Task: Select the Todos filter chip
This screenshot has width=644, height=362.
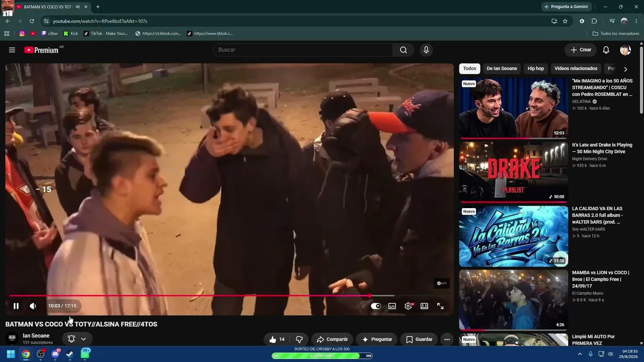Action: pyautogui.click(x=469, y=68)
